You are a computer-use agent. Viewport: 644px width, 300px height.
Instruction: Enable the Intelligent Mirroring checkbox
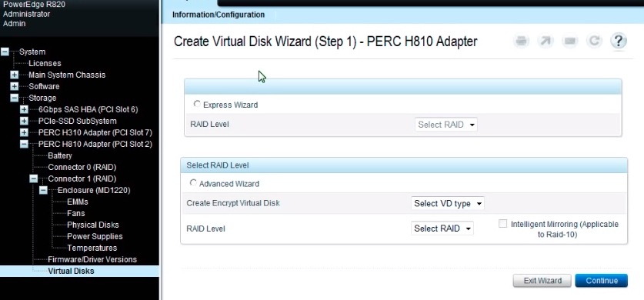502,224
